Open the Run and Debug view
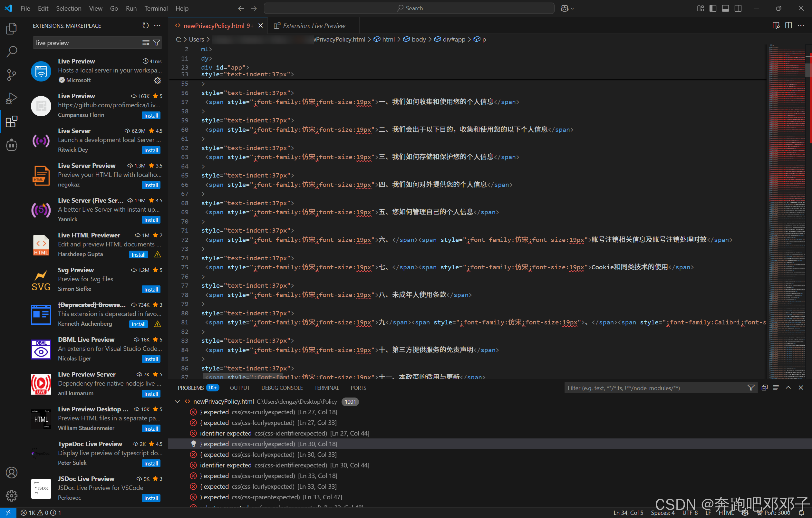The image size is (812, 518). point(12,98)
